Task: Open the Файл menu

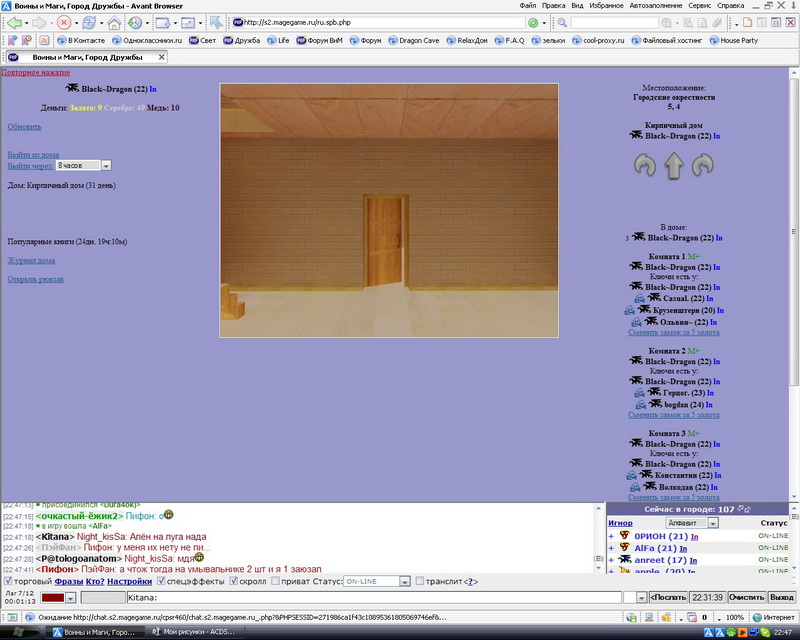Action: tap(528, 6)
